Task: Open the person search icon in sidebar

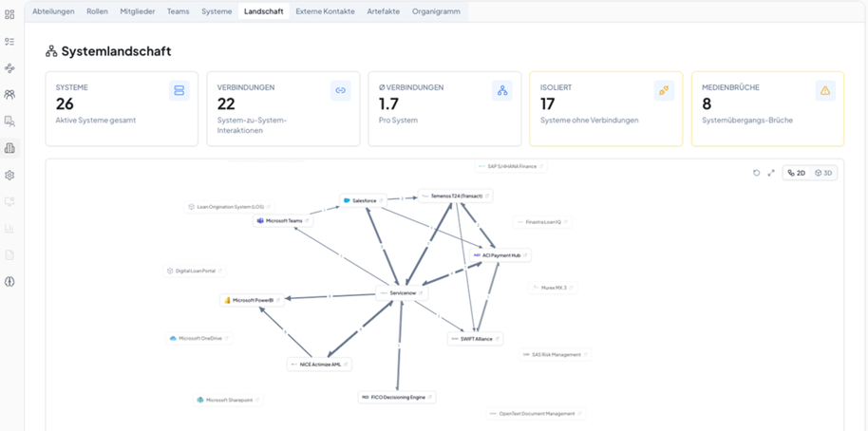Action: pos(9,122)
